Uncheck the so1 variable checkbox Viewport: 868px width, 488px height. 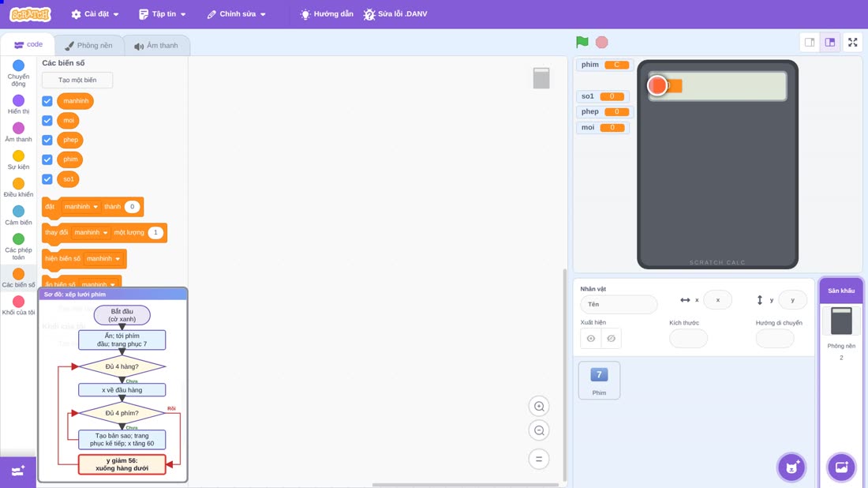coord(47,179)
